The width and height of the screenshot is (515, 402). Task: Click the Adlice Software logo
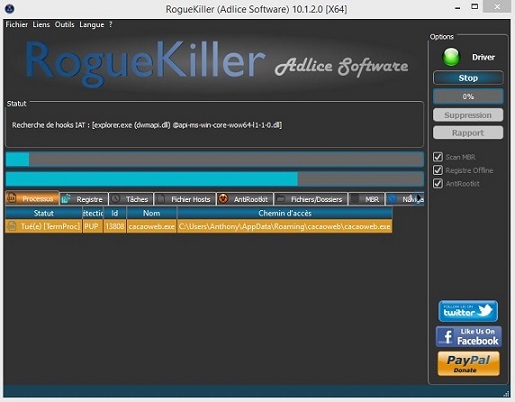tap(341, 66)
